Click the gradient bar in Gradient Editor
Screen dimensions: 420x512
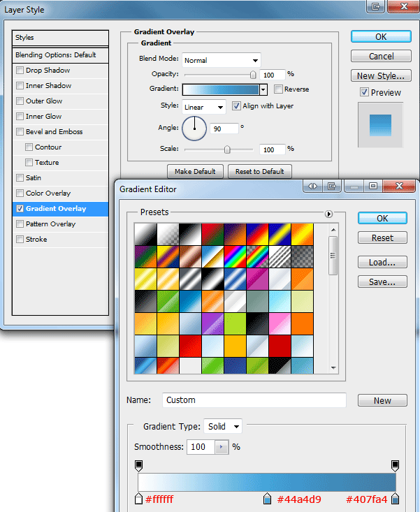(267, 482)
